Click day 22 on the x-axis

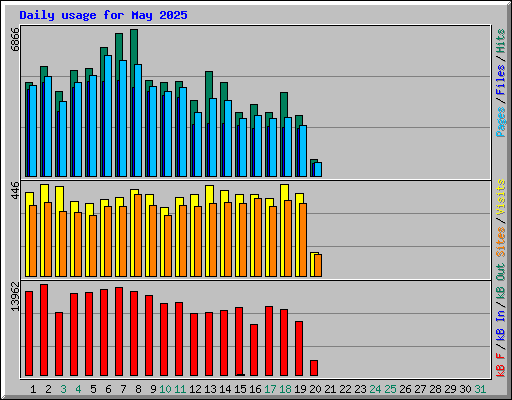point(345,389)
